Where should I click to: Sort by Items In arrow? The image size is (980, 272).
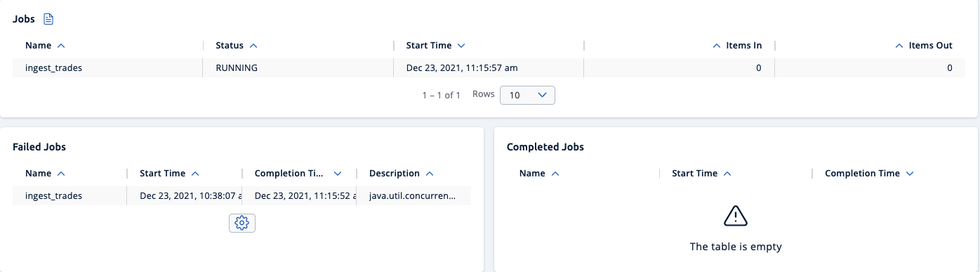[x=717, y=46]
